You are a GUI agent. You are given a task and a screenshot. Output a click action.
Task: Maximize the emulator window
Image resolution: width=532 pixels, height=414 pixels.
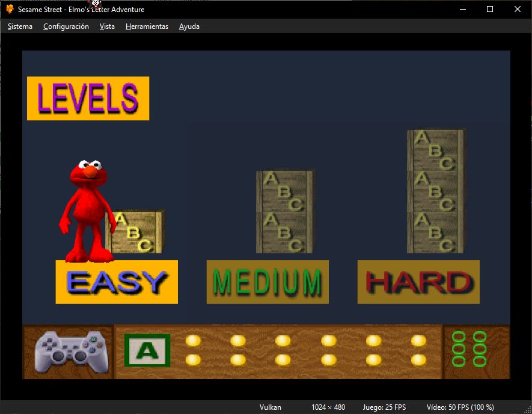click(490, 9)
